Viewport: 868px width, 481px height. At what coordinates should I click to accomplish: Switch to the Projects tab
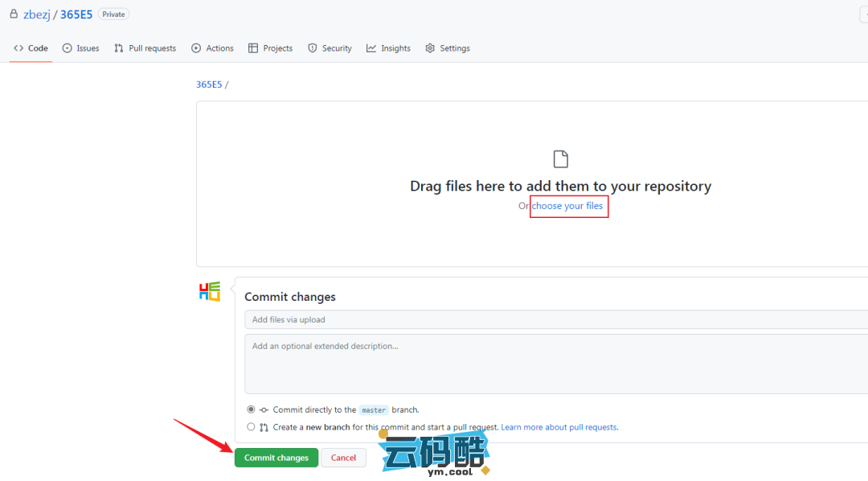click(x=270, y=48)
